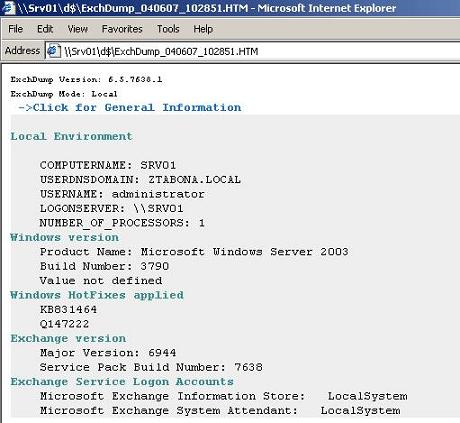The width and height of the screenshot is (460, 423).
Task: Open the File menu
Action: coord(16,29)
